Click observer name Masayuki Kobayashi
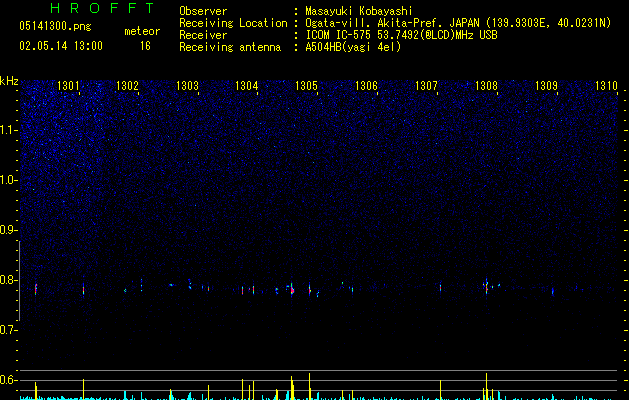The width and height of the screenshot is (629, 400). click(359, 11)
